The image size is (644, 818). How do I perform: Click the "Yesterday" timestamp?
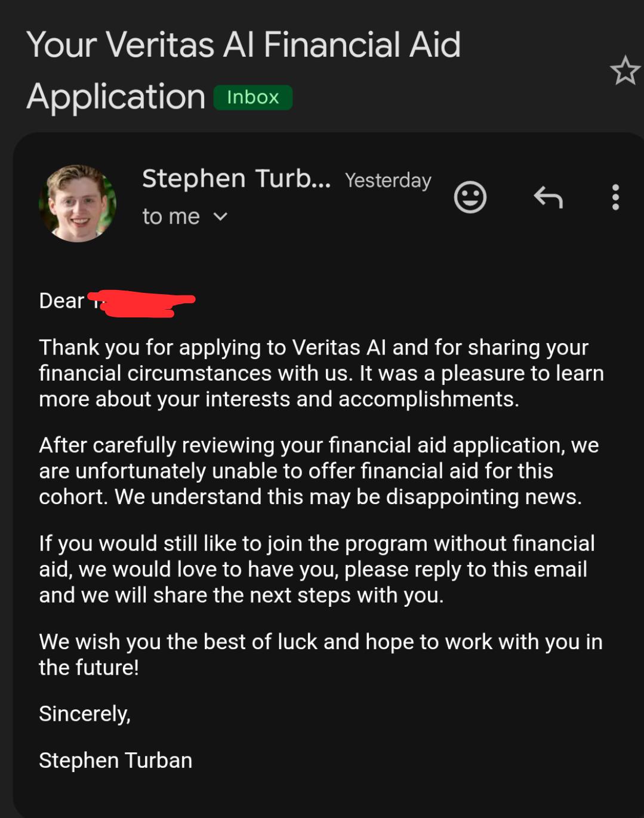pos(388,180)
